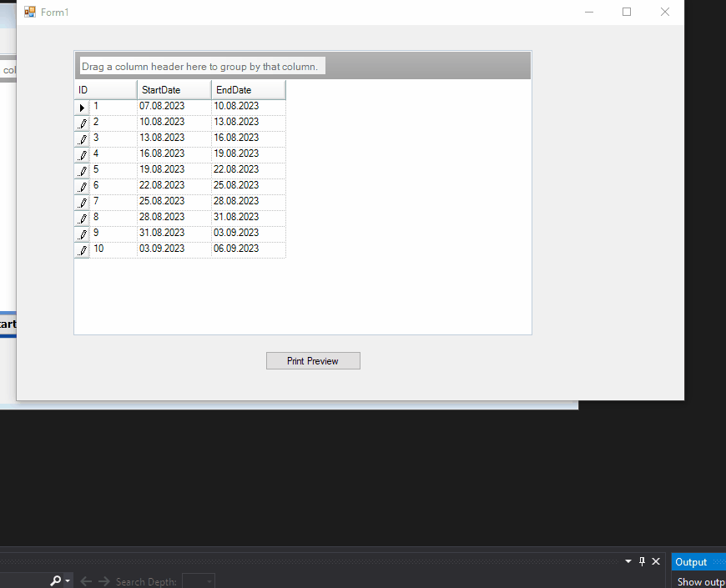Click the edit pencil icon on row 2
This screenshot has width=726, height=588.
81,123
